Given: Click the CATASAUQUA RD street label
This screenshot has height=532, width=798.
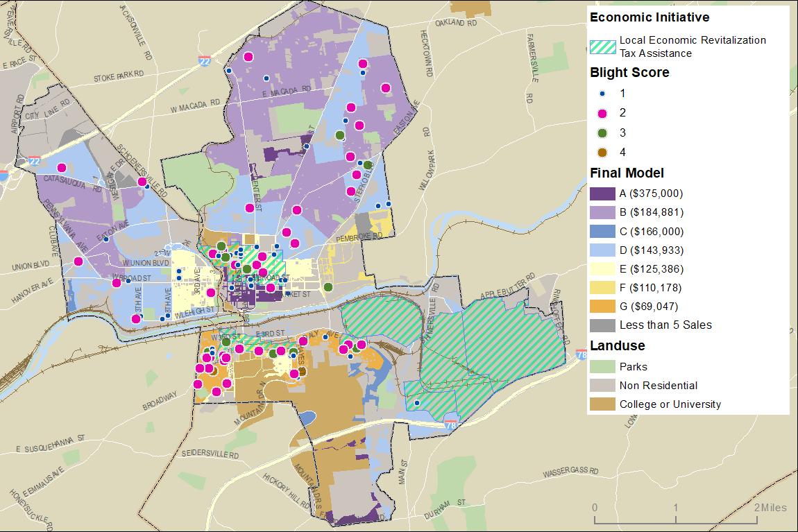Looking at the screenshot, I should pyautogui.click(x=72, y=183).
